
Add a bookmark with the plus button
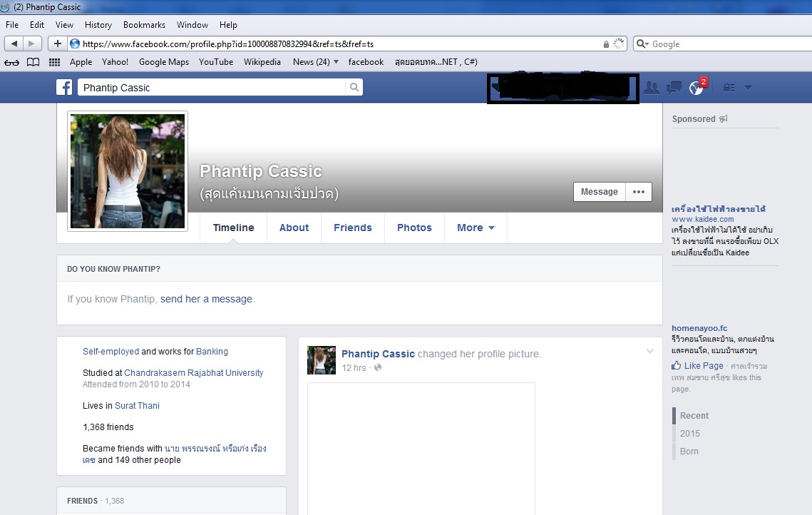click(x=58, y=44)
